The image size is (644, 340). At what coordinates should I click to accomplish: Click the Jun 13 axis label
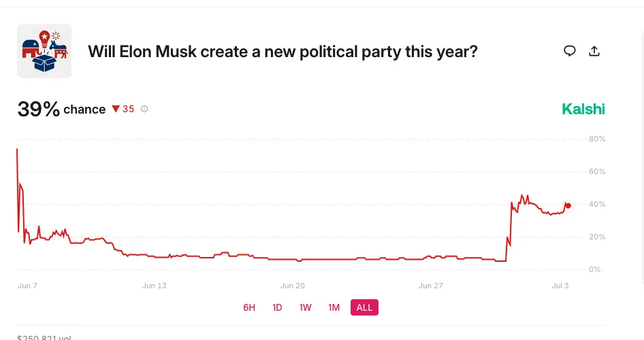pyautogui.click(x=155, y=286)
